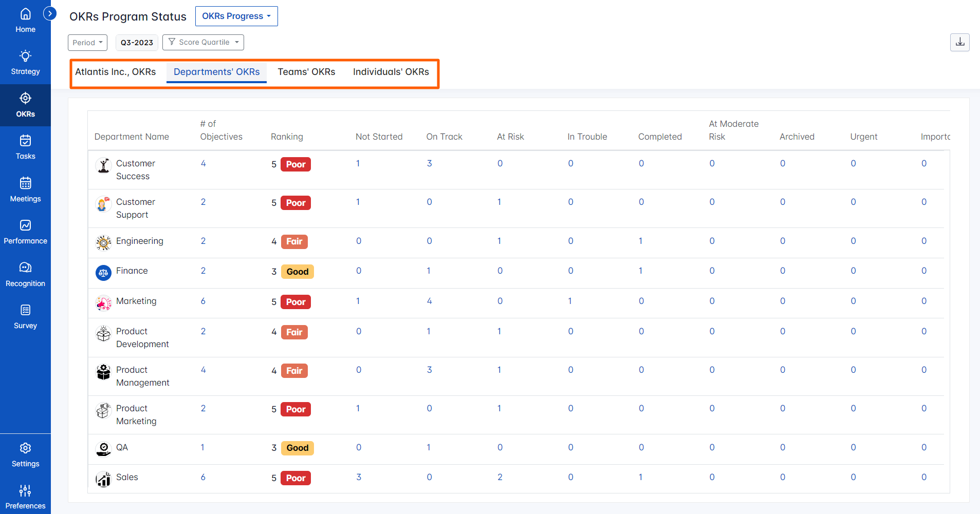Open the OKRs Progress dropdown
Screen dimensions: 980x514
236,16
